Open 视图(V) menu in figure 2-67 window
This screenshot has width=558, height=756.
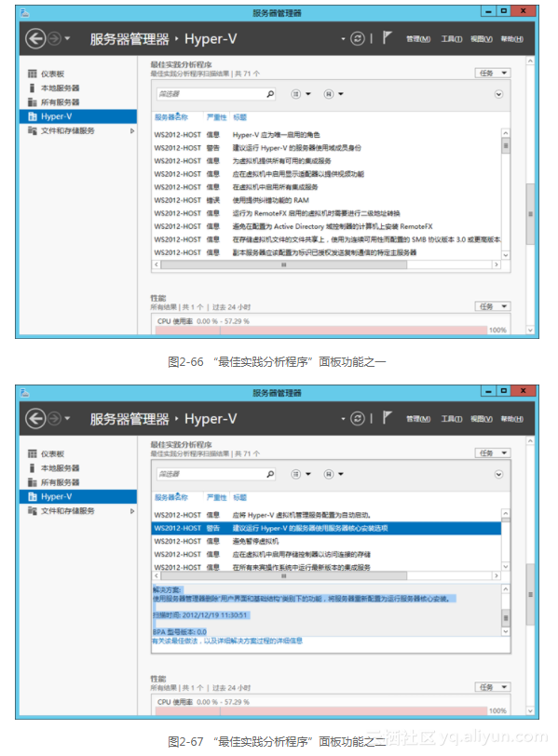pos(482,419)
